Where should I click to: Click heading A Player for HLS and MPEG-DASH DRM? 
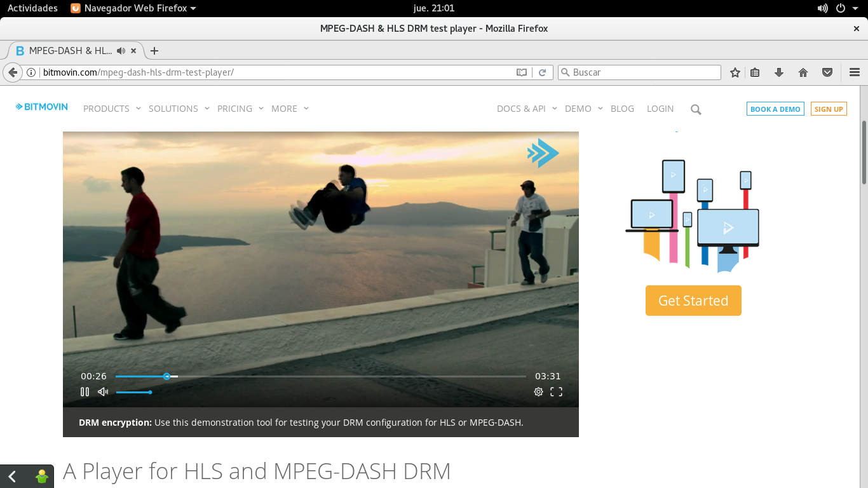click(257, 471)
